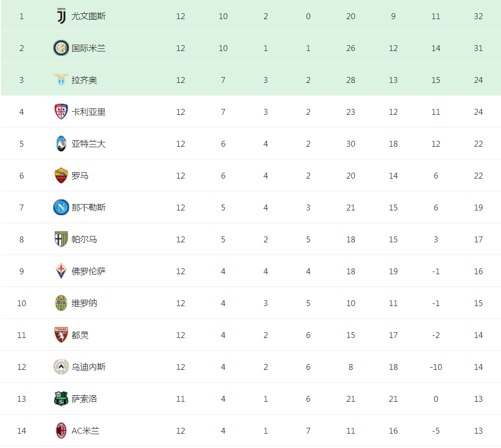The width and height of the screenshot is (501, 448).
Task: Open the 尤文图斯 team name link
Action: pos(89,16)
